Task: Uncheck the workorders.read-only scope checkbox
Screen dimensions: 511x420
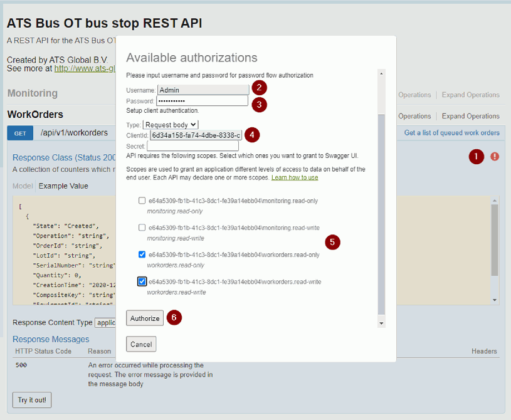Action: coord(142,255)
